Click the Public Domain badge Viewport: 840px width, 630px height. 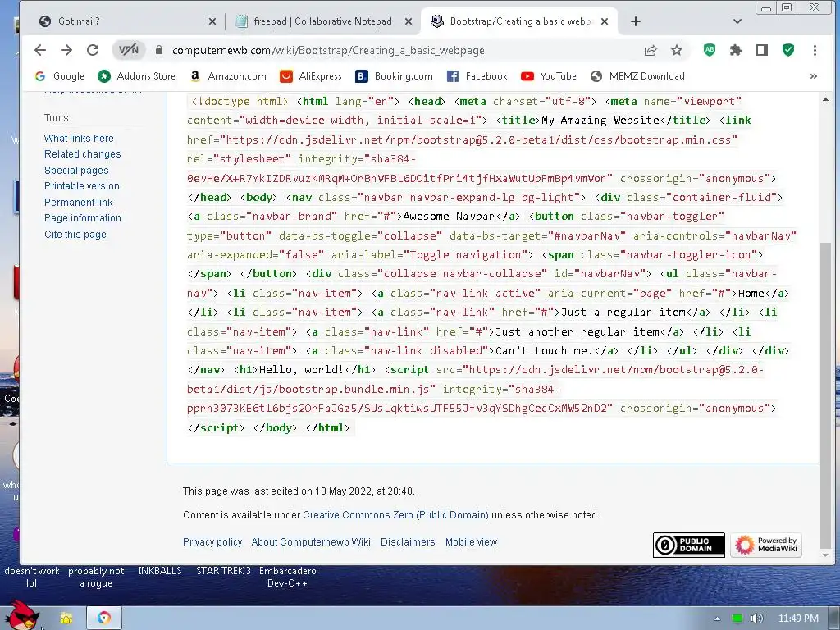[x=688, y=546]
